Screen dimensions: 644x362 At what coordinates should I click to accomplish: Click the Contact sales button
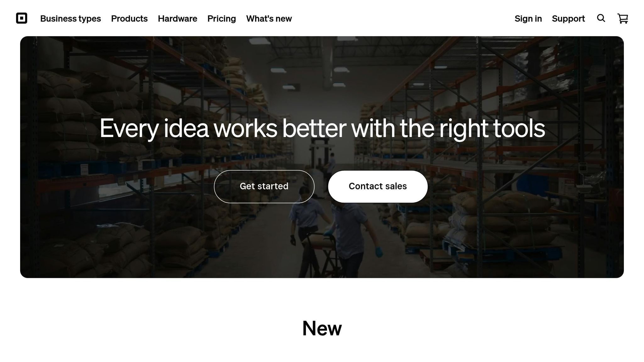pyautogui.click(x=378, y=186)
